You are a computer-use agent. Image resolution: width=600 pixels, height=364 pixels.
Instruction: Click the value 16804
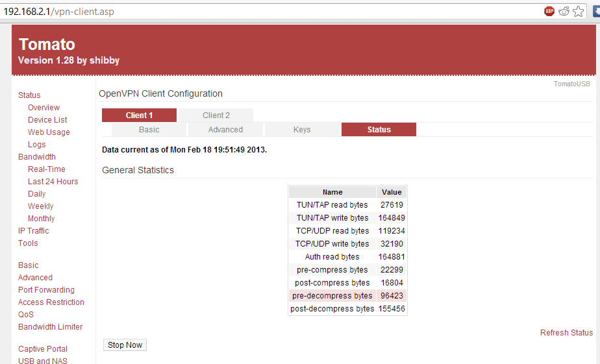[x=392, y=283]
